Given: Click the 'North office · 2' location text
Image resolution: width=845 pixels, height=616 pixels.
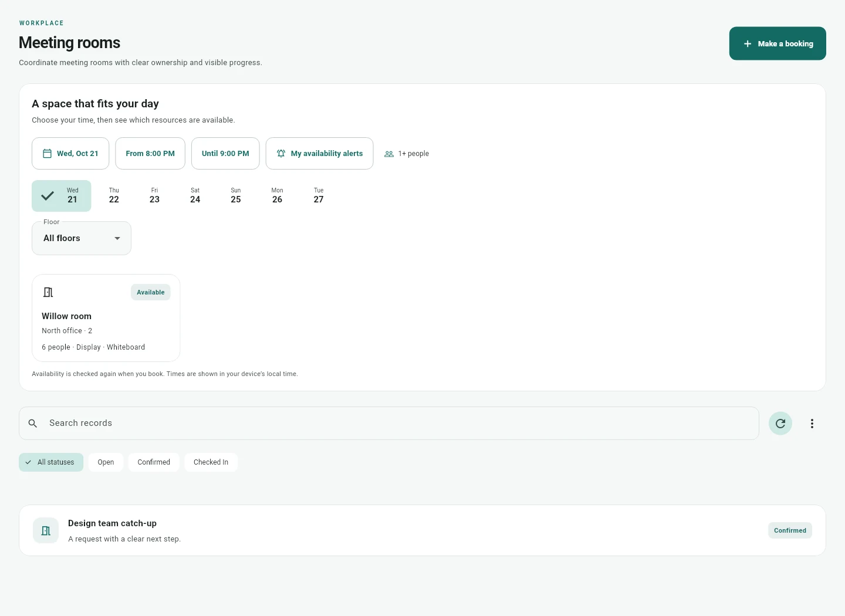Looking at the screenshot, I should pos(67,331).
